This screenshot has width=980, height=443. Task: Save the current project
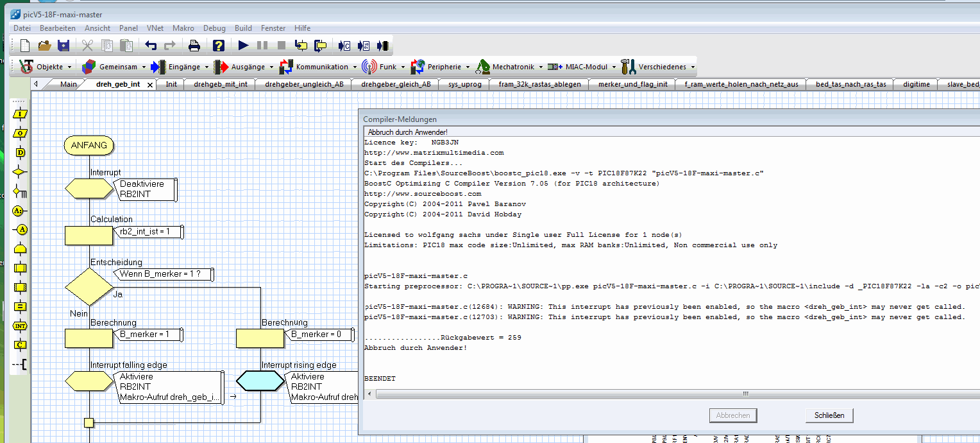pyautogui.click(x=63, y=46)
